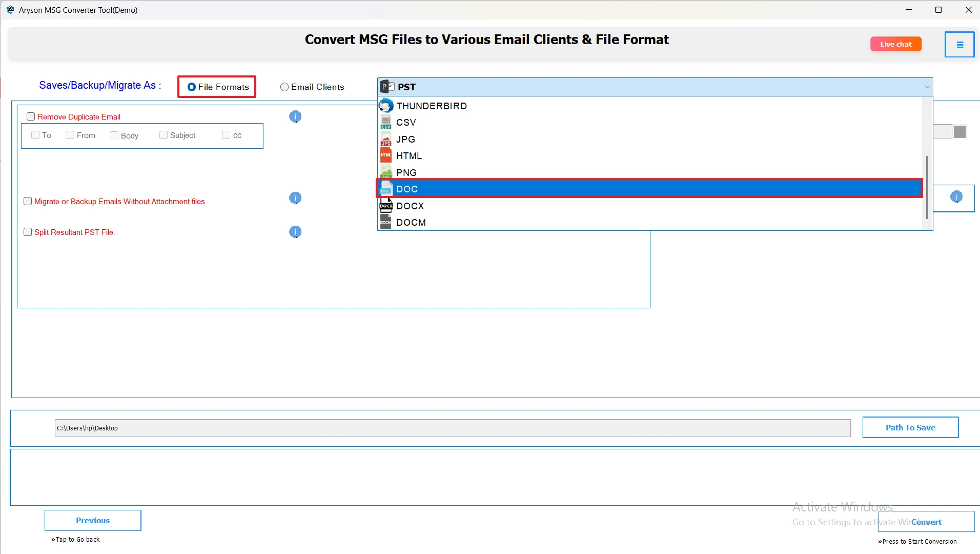Click the date field beside calendar icon
The width and height of the screenshot is (980, 554).
click(x=943, y=132)
